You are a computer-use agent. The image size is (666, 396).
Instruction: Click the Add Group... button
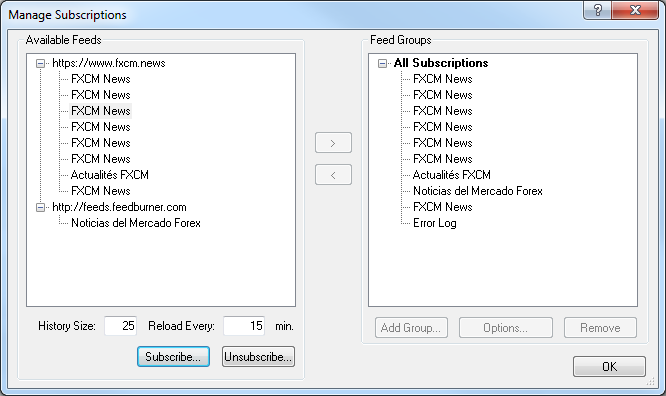point(411,328)
